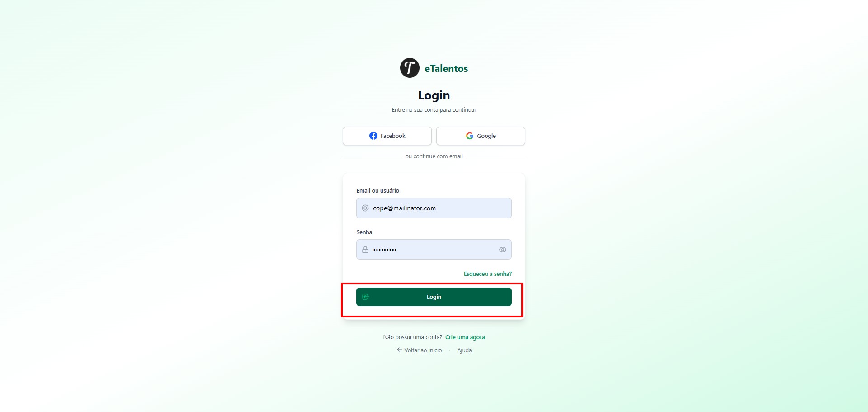Sign in with the Facebook button
The image size is (868, 412).
387,136
